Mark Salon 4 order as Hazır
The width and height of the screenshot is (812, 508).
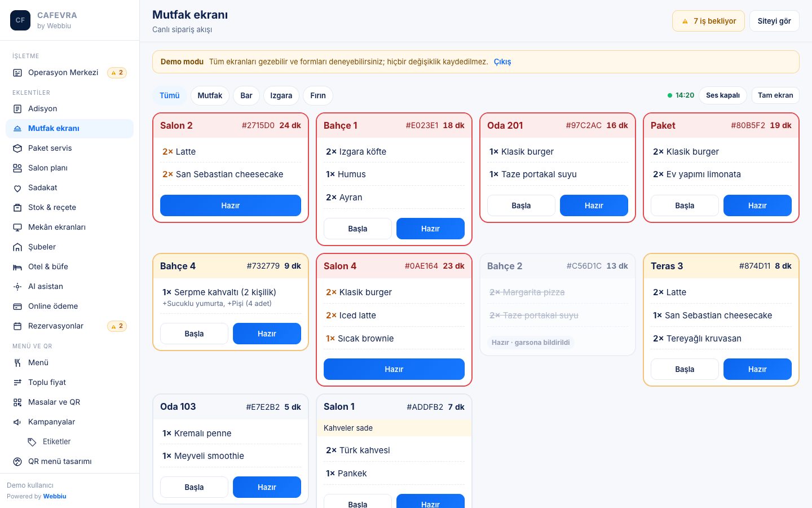[x=394, y=369]
